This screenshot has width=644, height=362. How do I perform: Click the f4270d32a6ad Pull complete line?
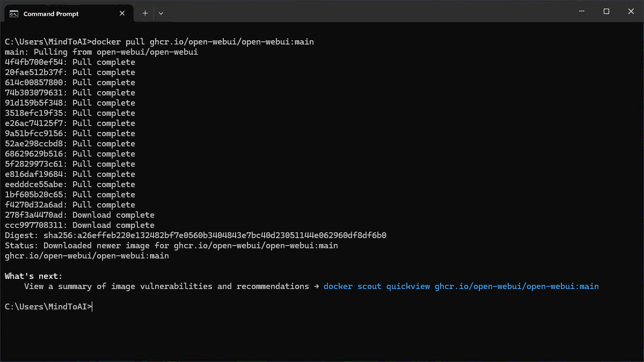(70, 205)
